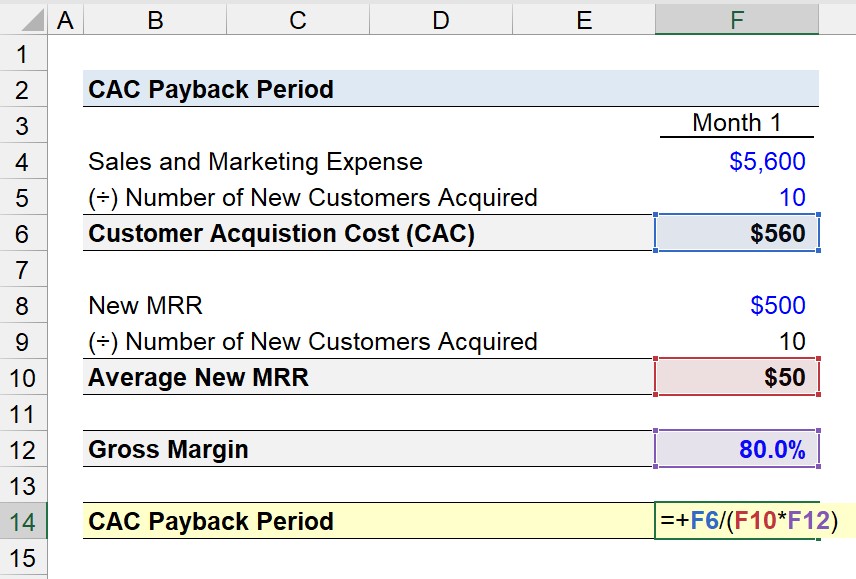Select row 11 header
The image size is (856, 579).
[x=23, y=414]
